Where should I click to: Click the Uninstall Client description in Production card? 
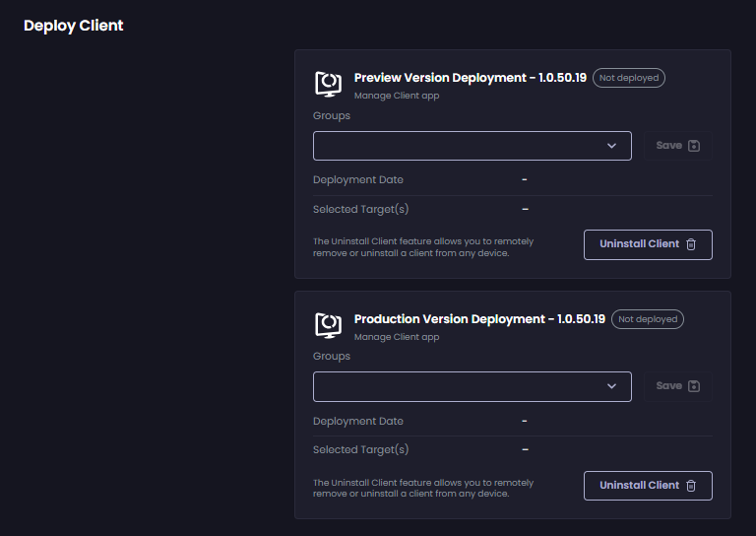click(x=423, y=488)
